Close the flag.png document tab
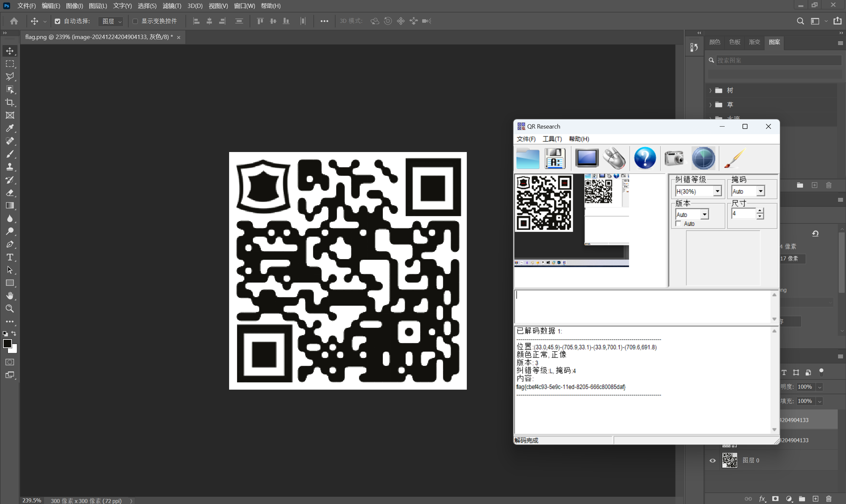 point(179,37)
